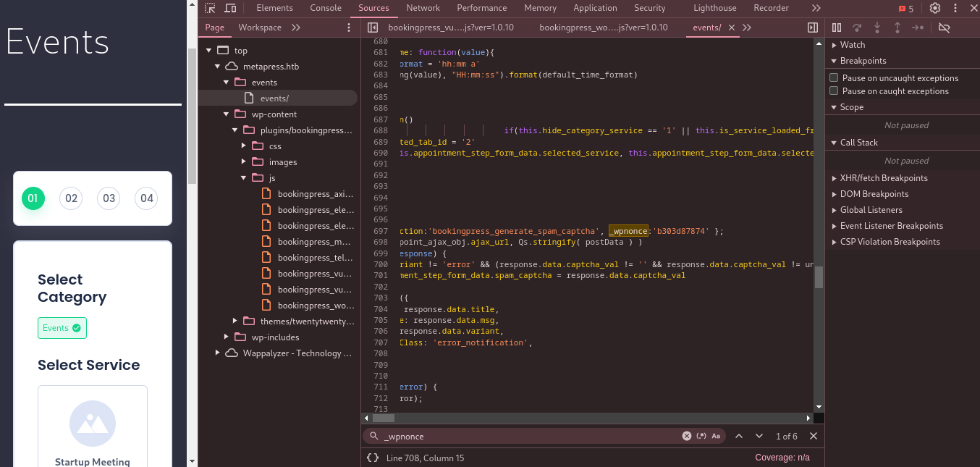
Task: Close the events/ file tab
Action: click(x=732, y=28)
